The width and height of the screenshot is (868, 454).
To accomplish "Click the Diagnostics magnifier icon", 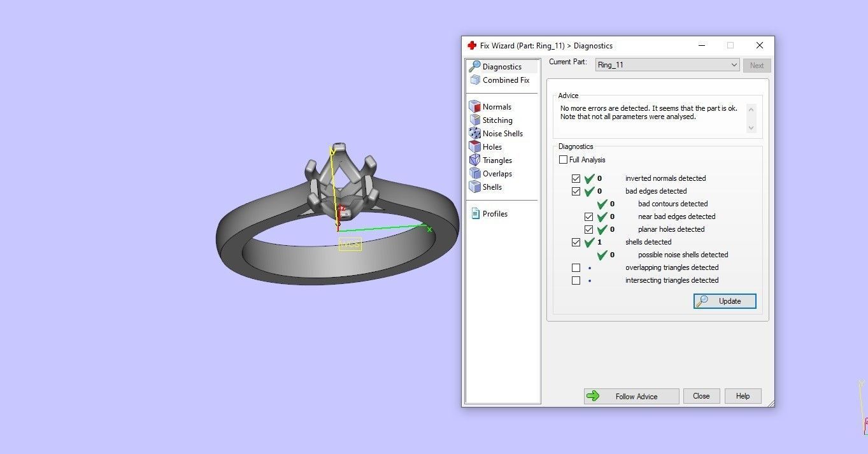I will tap(474, 66).
